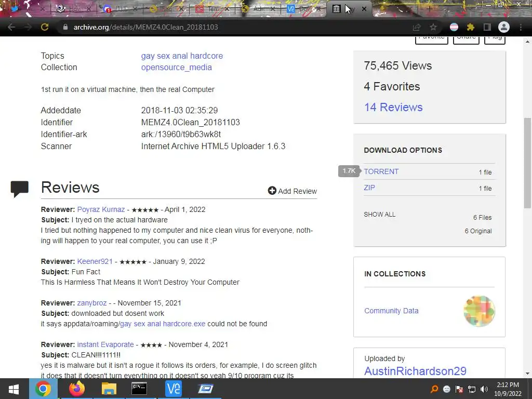Open the opensource_media collection link
532x399 pixels.
pos(177,67)
